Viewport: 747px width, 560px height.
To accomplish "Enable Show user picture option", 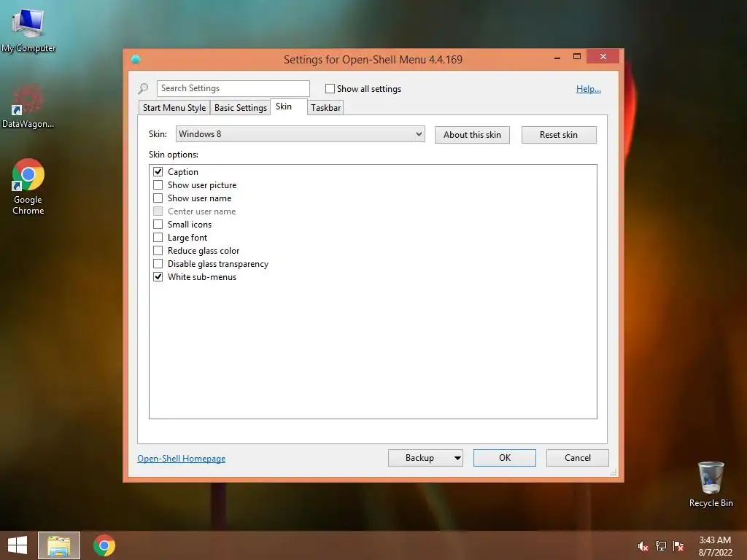I will (158, 184).
